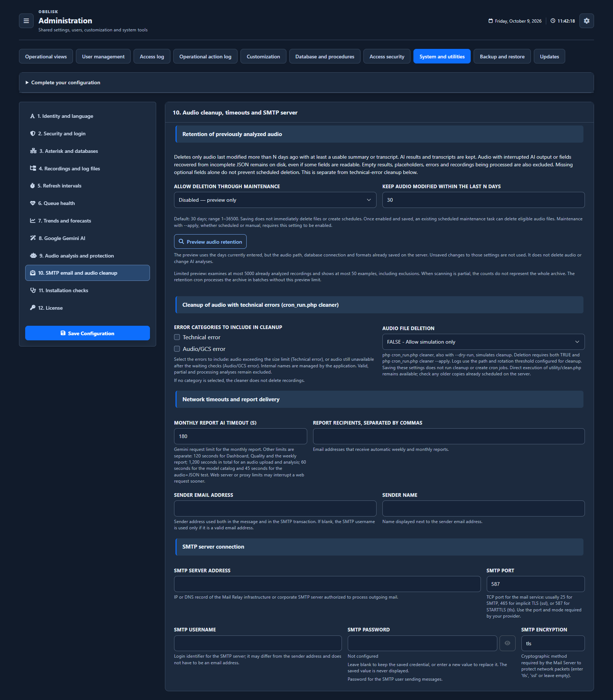Click the Save Configuration button

click(88, 333)
